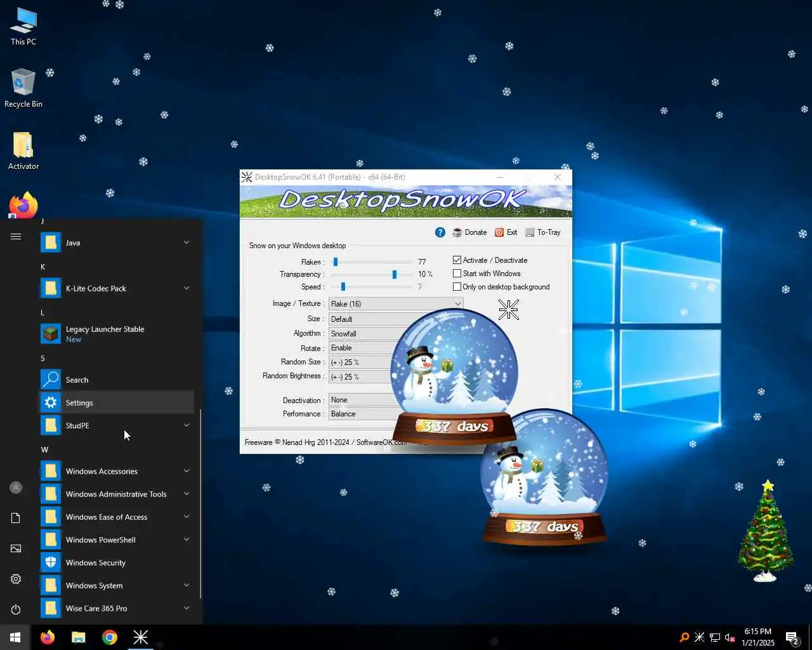Viewport: 812px width, 650px height.
Task: Click the lower snow globe countdown gadget
Action: tap(544, 477)
